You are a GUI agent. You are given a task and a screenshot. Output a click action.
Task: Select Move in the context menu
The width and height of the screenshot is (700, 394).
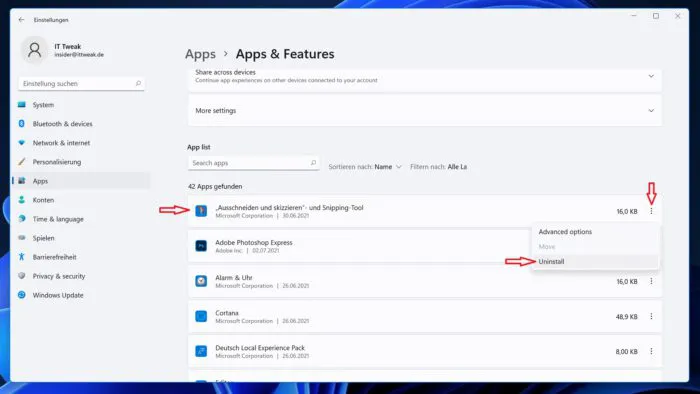coord(547,247)
